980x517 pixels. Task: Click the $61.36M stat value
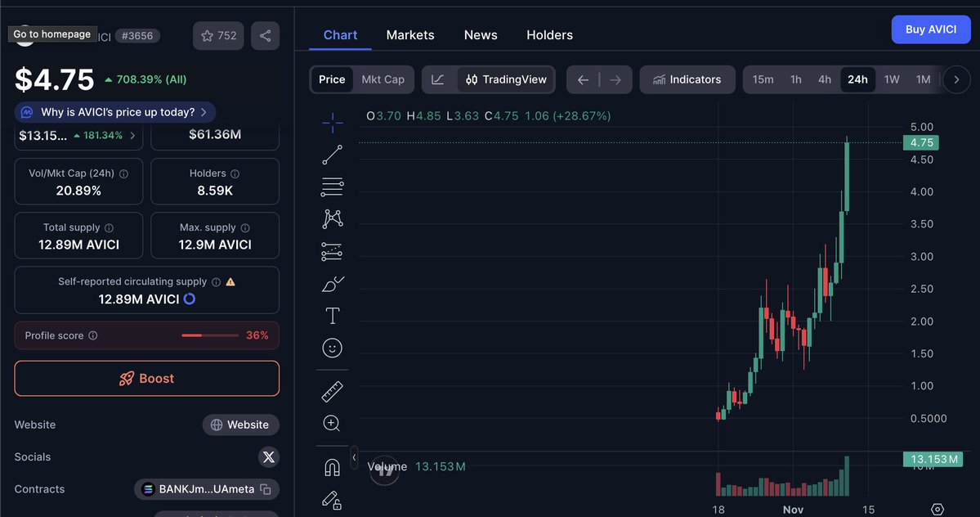click(x=215, y=135)
